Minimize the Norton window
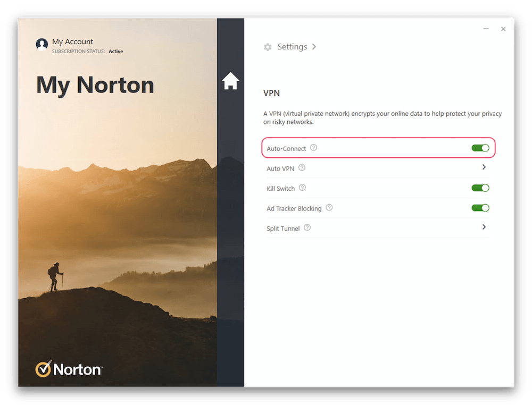Screen dimensions: 532x405 486,29
